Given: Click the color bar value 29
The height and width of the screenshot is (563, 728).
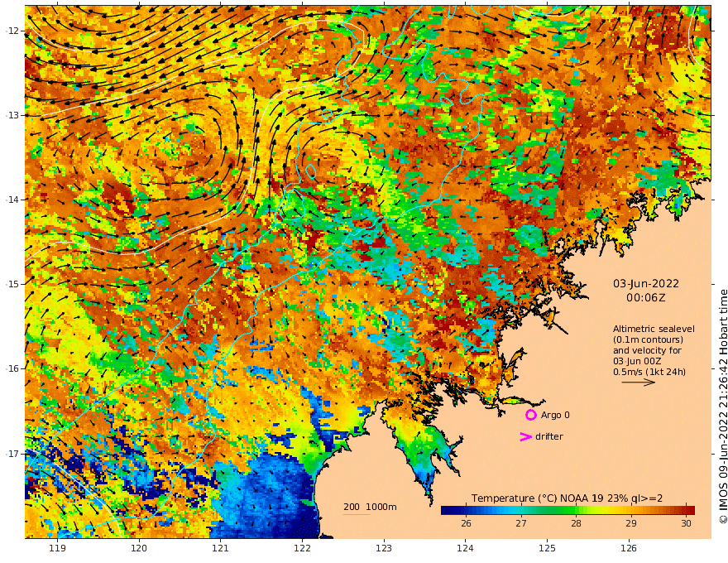Looking at the screenshot, I should (631, 523).
